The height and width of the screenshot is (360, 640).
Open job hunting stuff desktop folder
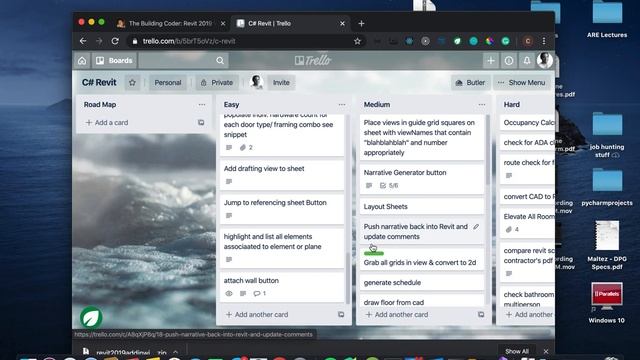click(x=607, y=134)
